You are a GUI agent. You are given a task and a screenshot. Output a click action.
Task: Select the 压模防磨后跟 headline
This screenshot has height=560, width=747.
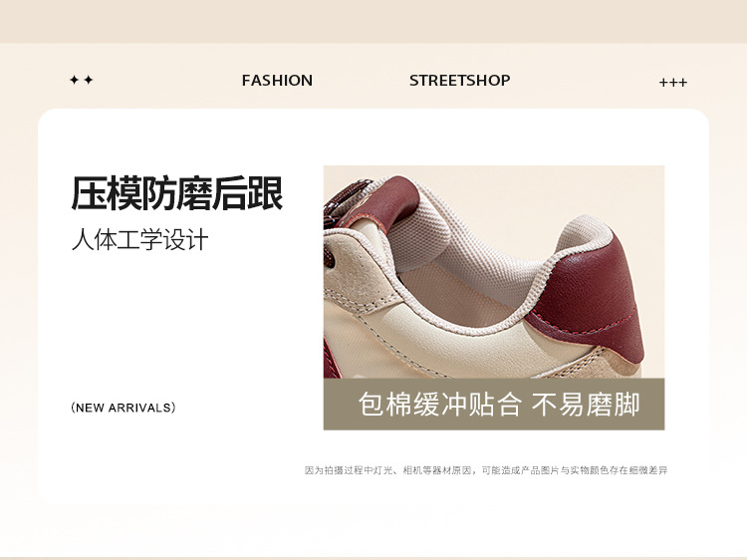177,193
